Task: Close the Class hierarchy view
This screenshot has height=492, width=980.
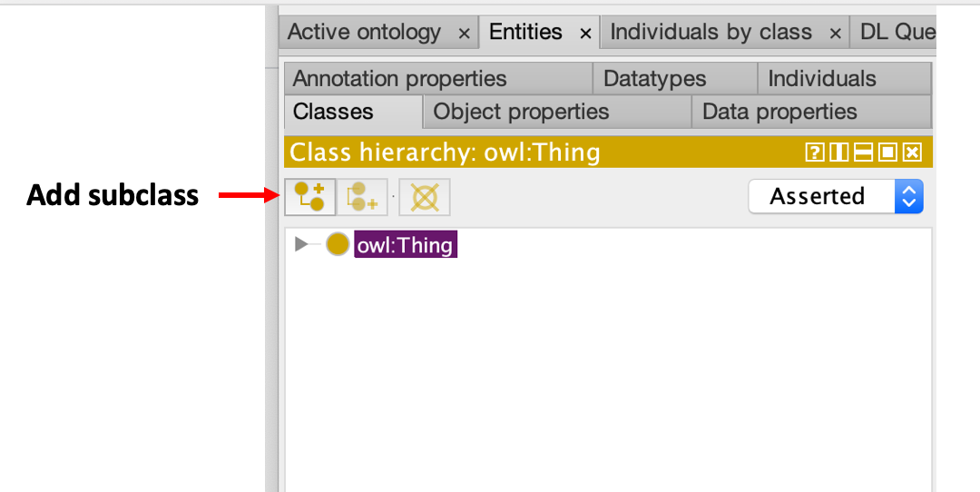Action: pos(913,152)
